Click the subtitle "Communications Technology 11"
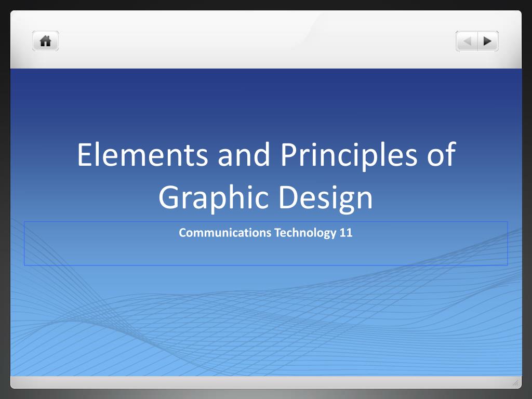Screen dimensions: 532x399 point(265,233)
